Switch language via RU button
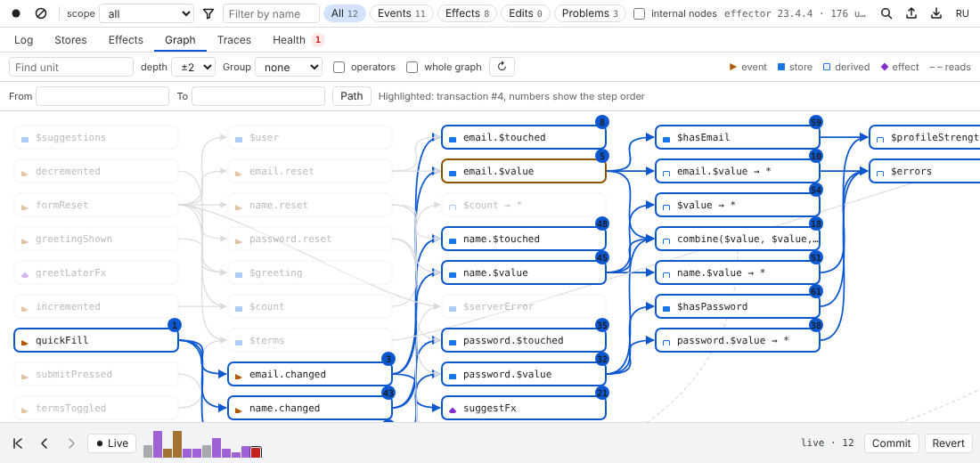The image size is (980, 463). click(962, 13)
